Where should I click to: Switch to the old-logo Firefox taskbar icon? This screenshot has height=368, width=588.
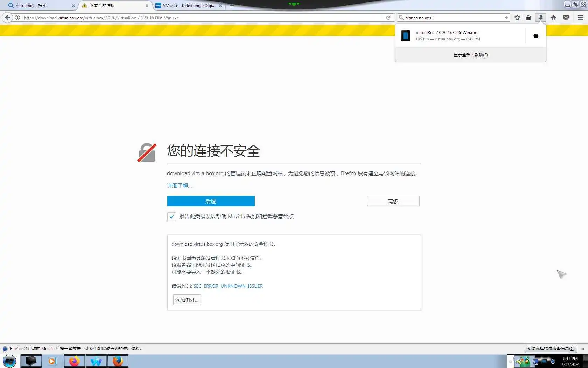click(x=118, y=361)
